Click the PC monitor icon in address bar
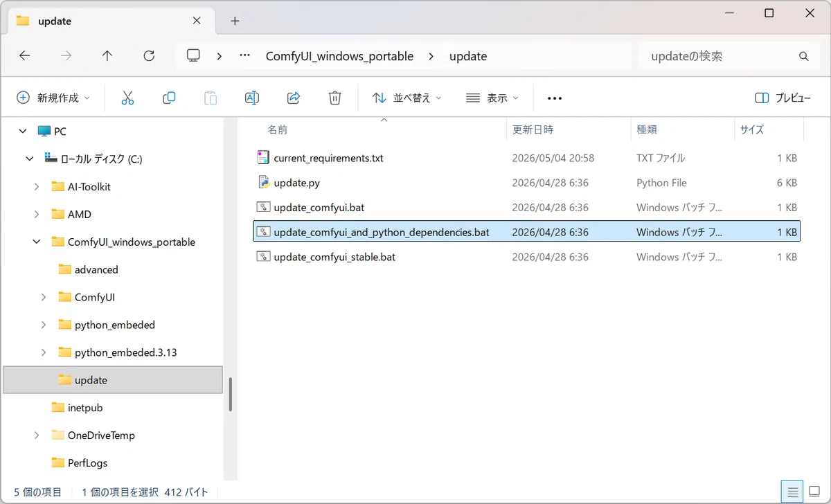Screen dimensions: 831x504 pos(194,56)
